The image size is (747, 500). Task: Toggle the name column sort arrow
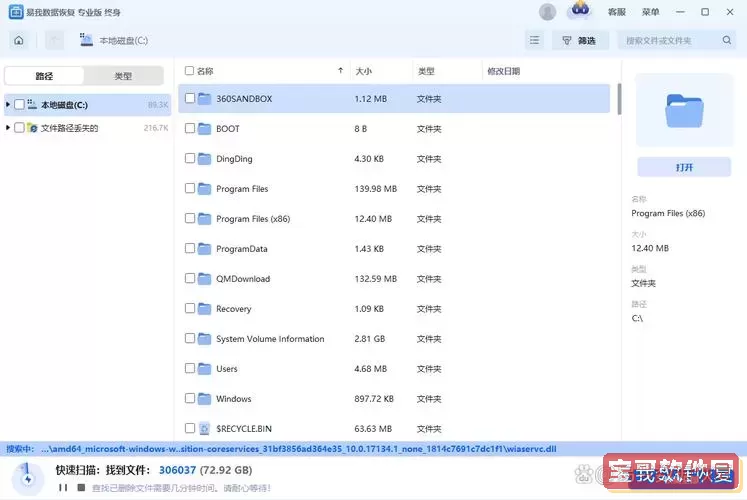click(340, 71)
